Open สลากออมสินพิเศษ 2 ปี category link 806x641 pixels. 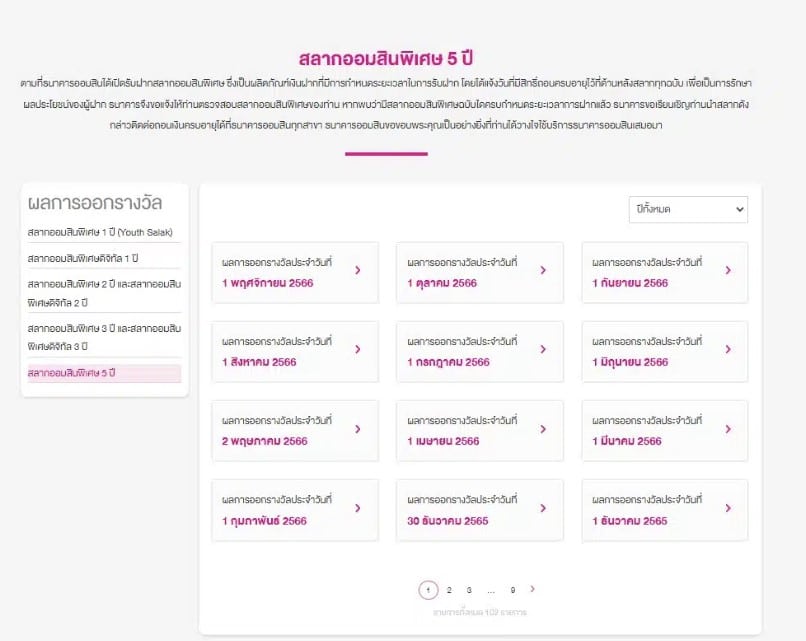coord(100,294)
